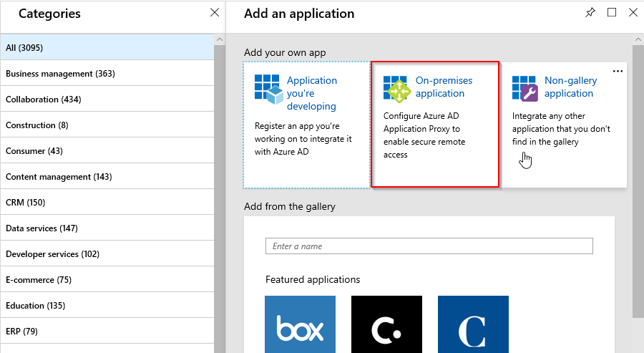The image size is (644, 353).
Task: Click the 'Application you're developing' title link
Action: 311,93
